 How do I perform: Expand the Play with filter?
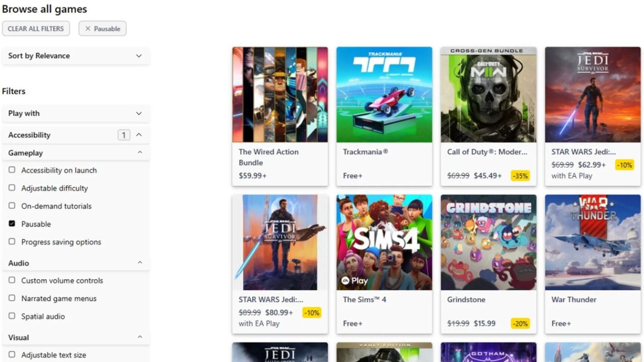76,113
